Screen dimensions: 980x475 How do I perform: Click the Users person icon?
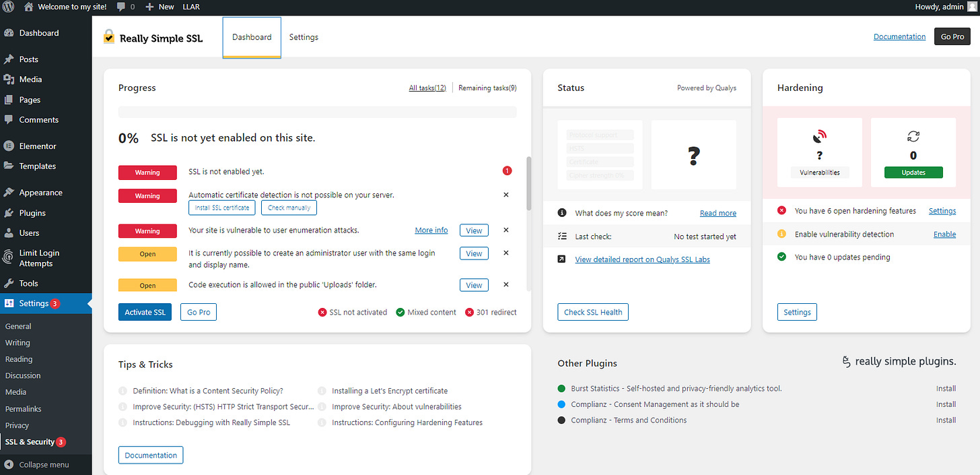pyautogui.click(x=9, y=233)
